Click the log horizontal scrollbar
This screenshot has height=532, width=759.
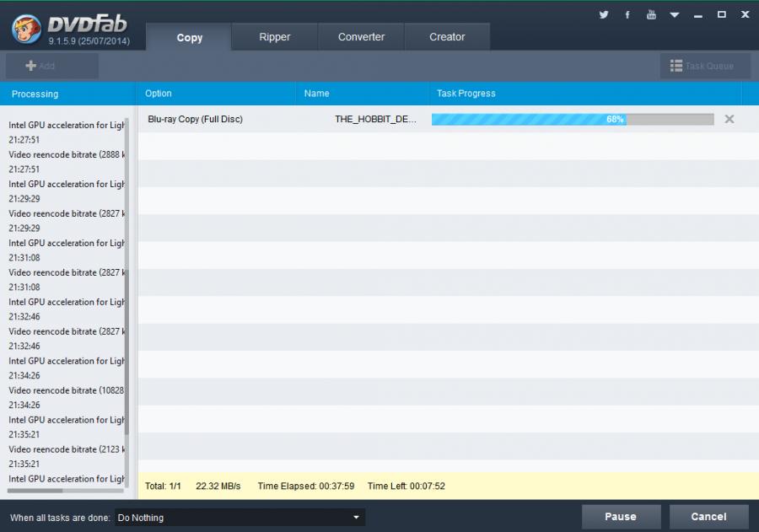(x=35, y=491)
